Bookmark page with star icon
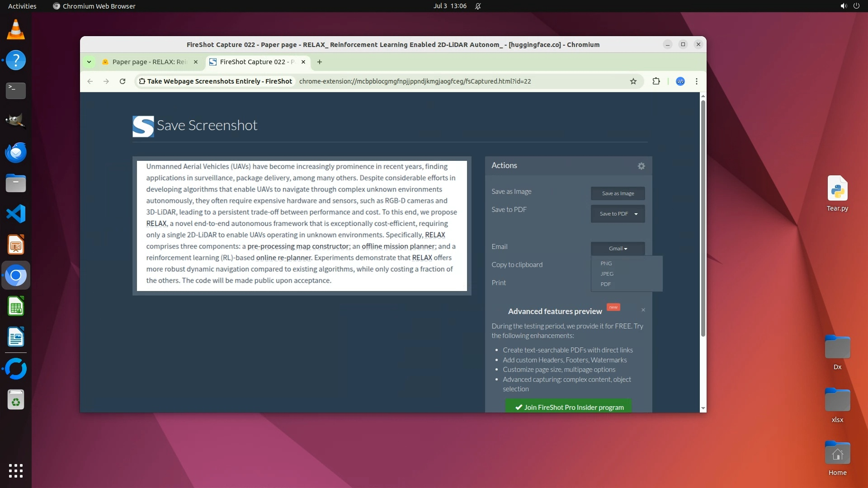The width and height of the screenshot is (868, 488). [633, 81]
